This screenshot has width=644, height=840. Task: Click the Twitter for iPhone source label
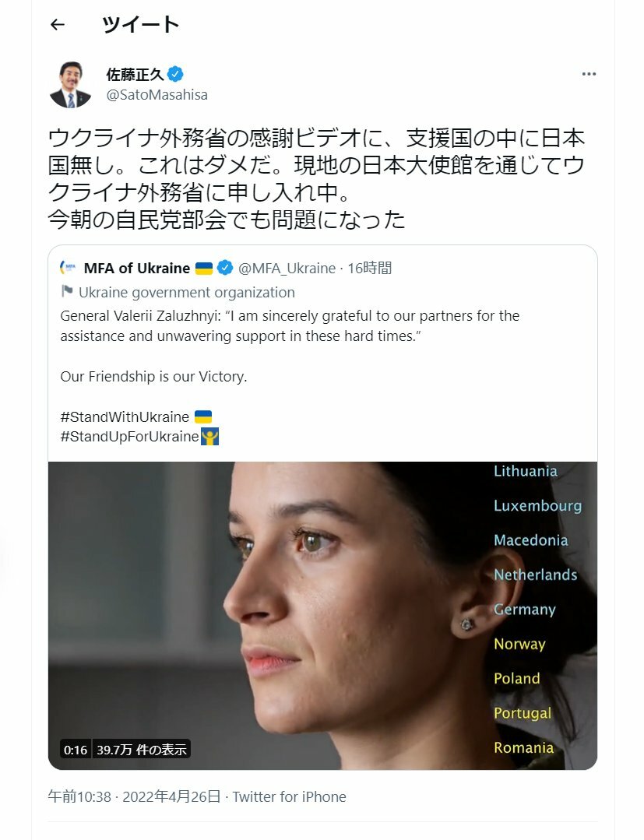290,796
